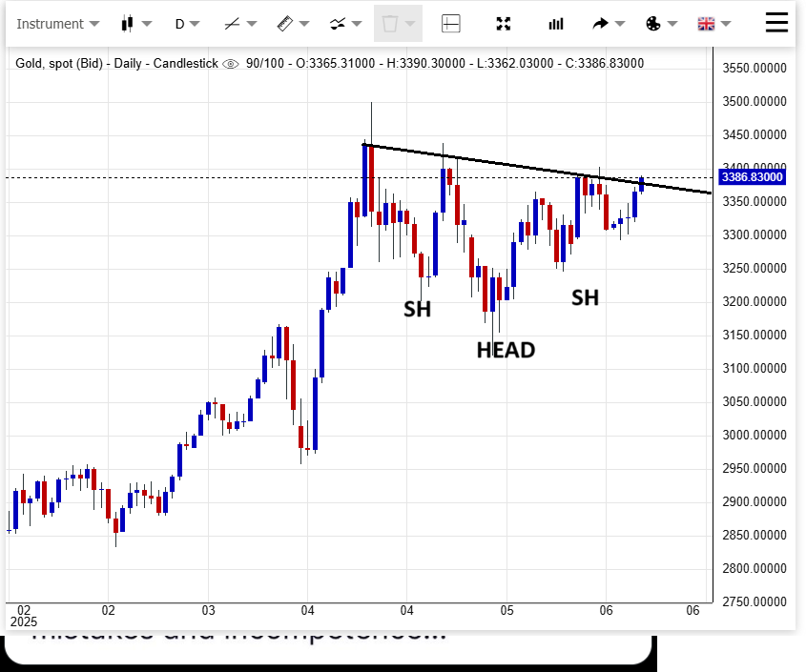Click the fullscreen expand icon
This screenshot has height=672, width=806.
click(x=504, y=24)
